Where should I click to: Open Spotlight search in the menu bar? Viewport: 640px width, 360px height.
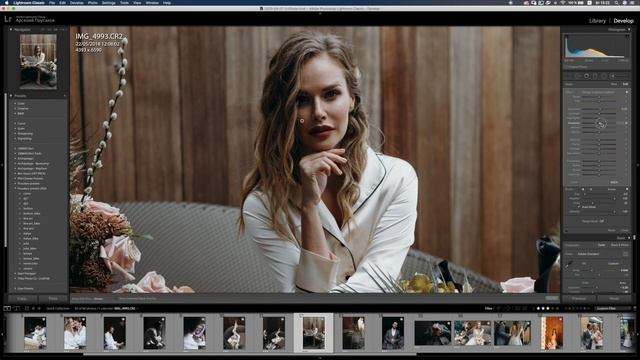(616, 3)
